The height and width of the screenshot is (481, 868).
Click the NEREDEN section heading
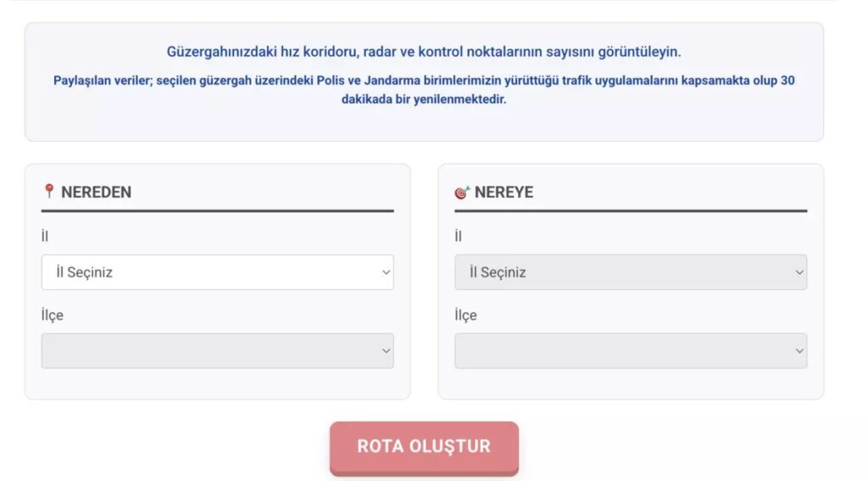(x=96, y=193)
